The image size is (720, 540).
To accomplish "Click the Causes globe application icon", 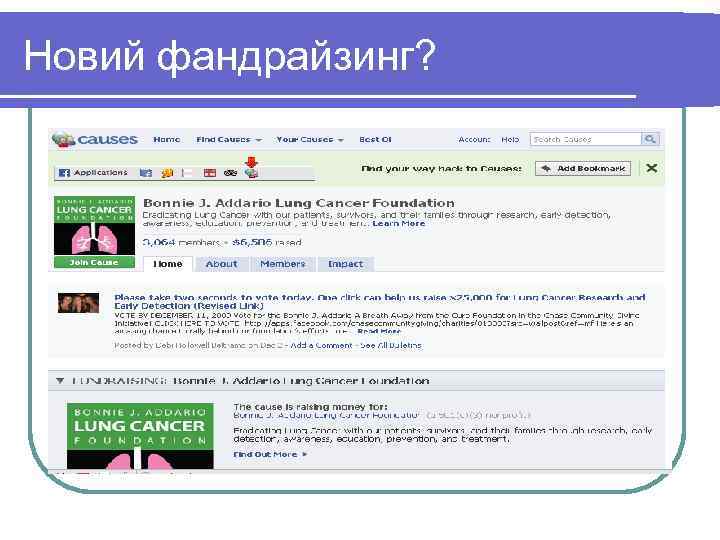I will 251,173.
